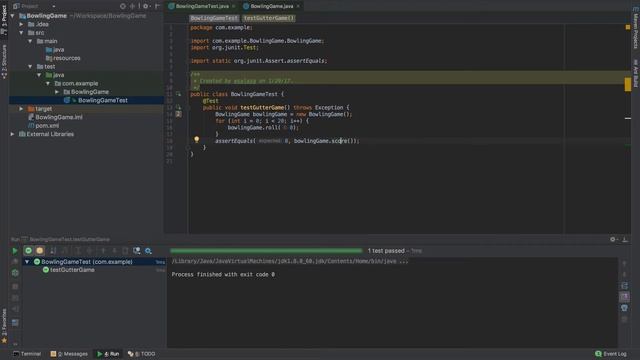Export test results icon
The image size is (640, 360).
point(125,251)
